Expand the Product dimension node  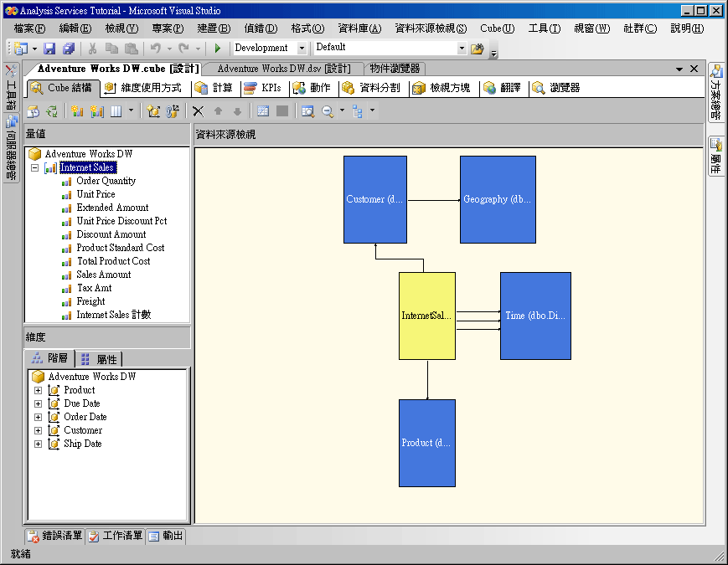coord(38,391)
